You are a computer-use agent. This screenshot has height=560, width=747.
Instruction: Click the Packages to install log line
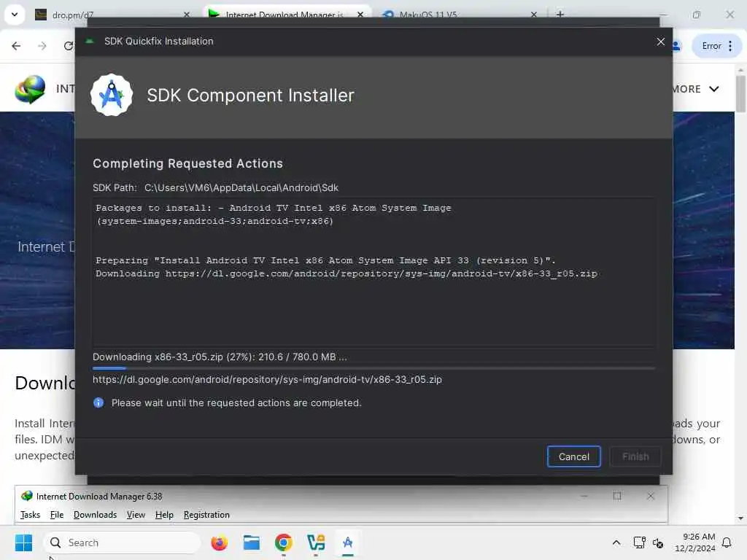pyautogui.click(x=274, y=214)
